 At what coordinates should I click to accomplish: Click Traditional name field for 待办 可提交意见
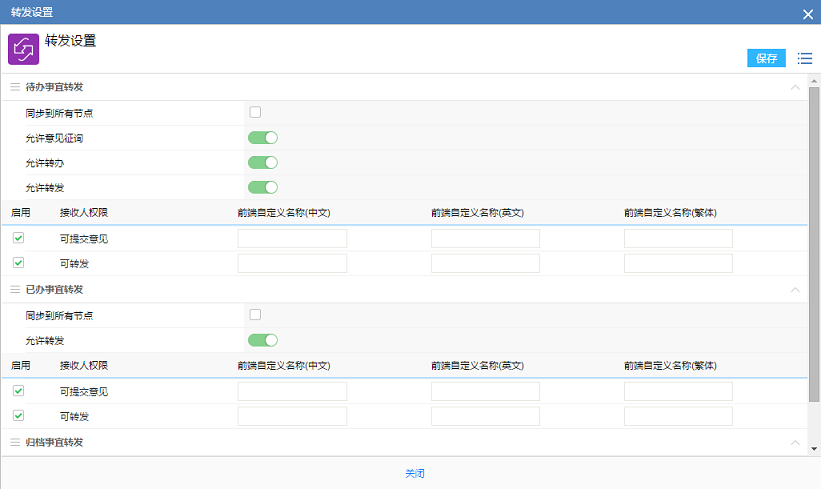pyautogui.click(x=678, y=239)
